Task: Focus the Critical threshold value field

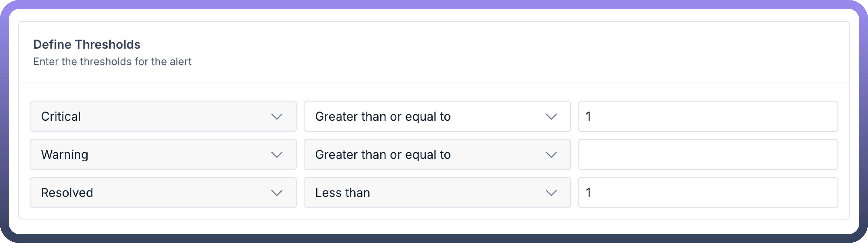Action: (708, 116)
